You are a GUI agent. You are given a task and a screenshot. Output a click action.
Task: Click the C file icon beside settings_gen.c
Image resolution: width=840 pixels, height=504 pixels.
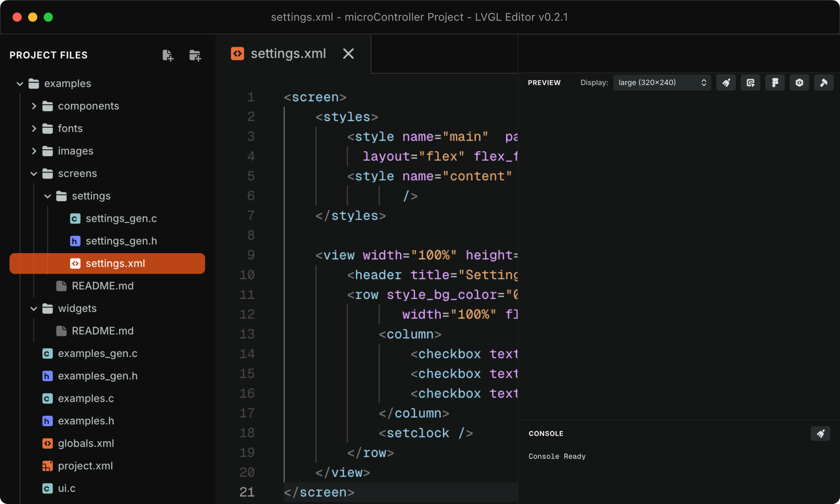75,219
